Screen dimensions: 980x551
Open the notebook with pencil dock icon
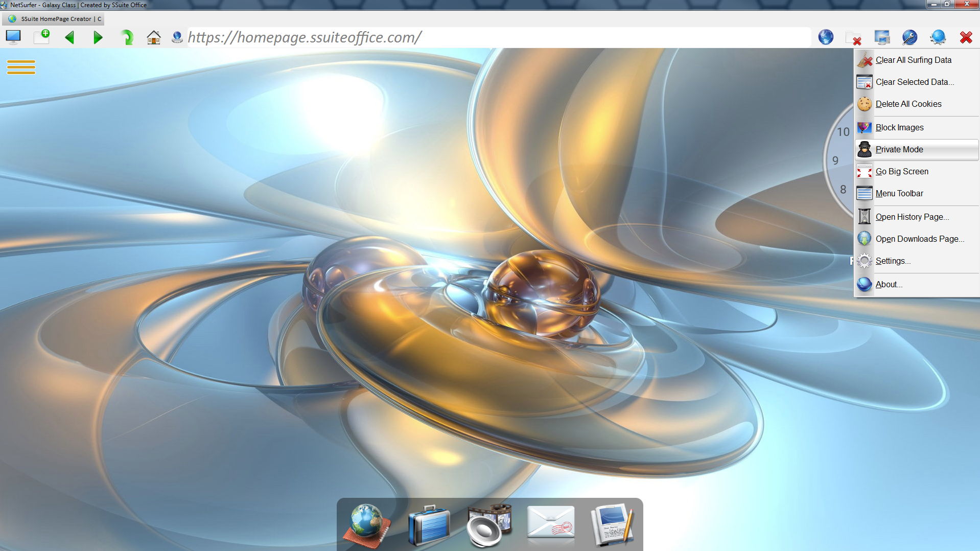(612, 525)
